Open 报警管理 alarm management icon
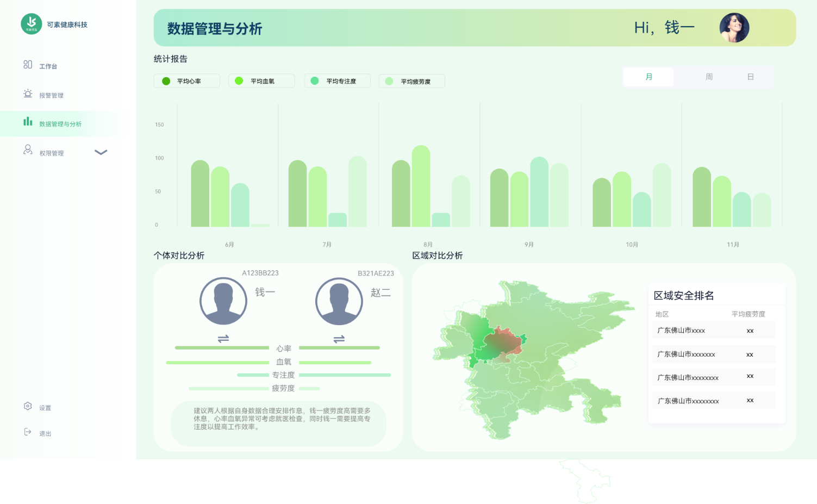This screenshot has width=817, height=504. point(28,94)
